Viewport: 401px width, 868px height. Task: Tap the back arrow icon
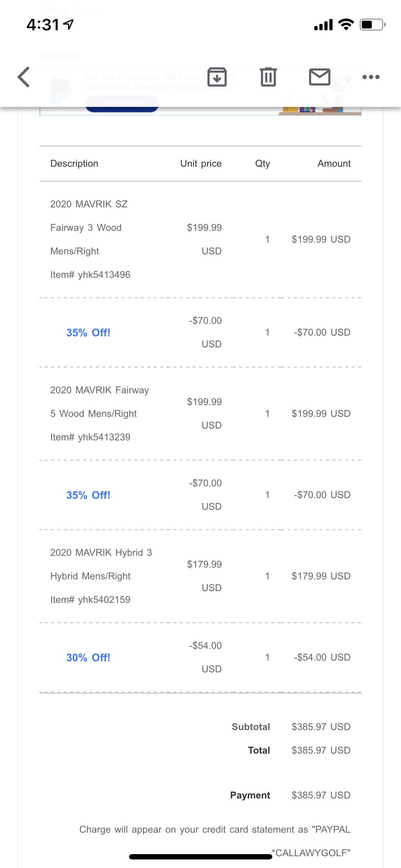(24, 77)
